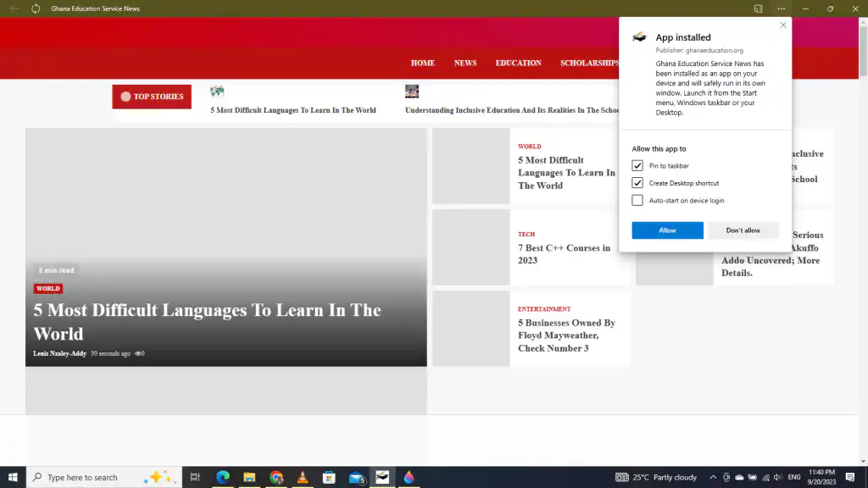Viewport: 868px width, 488px height.
Task: Uncheck Create Desktop shortcut option
Action: (637, 182)
